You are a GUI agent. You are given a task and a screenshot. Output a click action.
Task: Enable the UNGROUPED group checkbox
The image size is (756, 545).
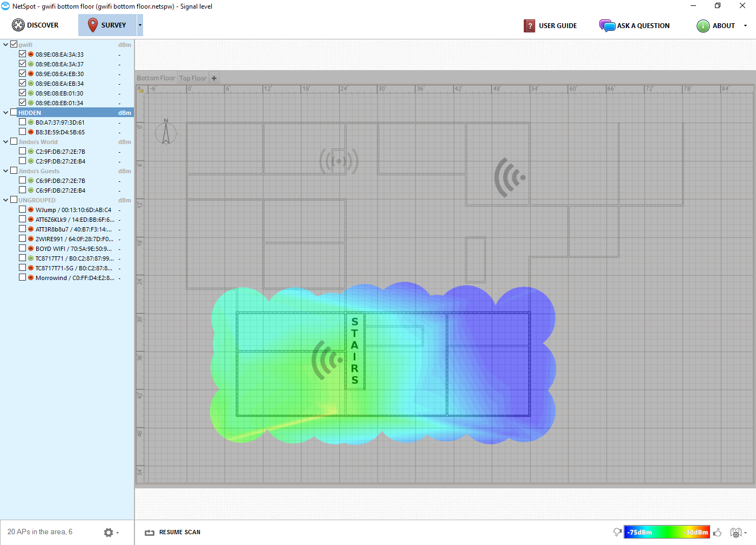[14, 200]
